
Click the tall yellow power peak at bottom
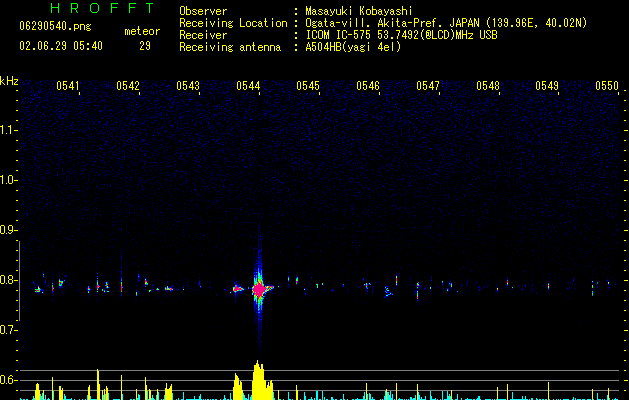click(257, 380)
